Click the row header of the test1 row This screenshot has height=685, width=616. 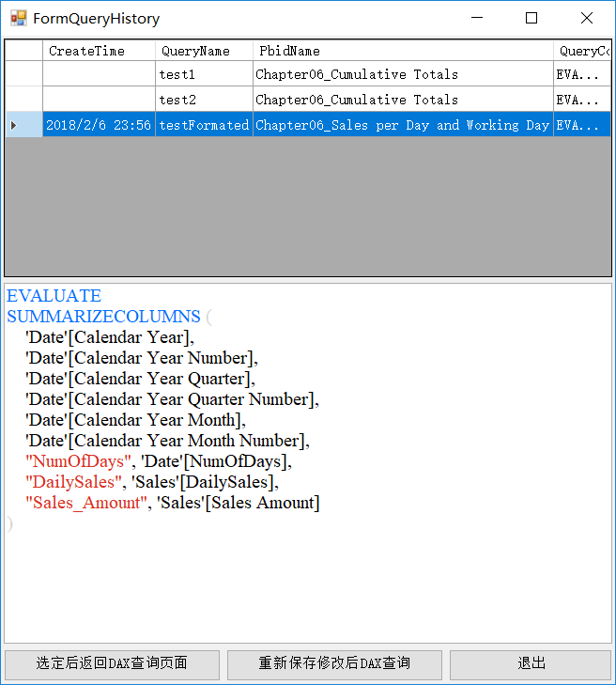tap(24, 74)
